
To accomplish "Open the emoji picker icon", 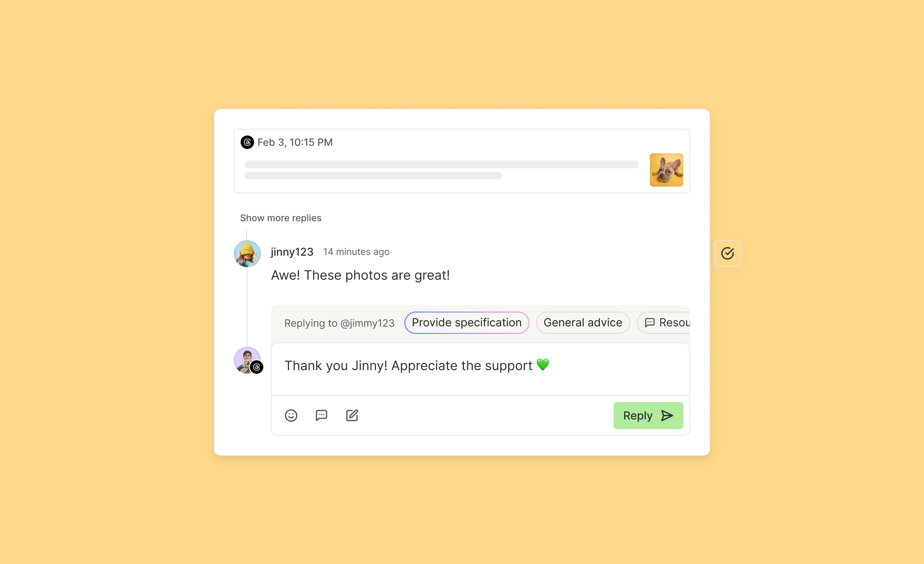I will [291, 415].
